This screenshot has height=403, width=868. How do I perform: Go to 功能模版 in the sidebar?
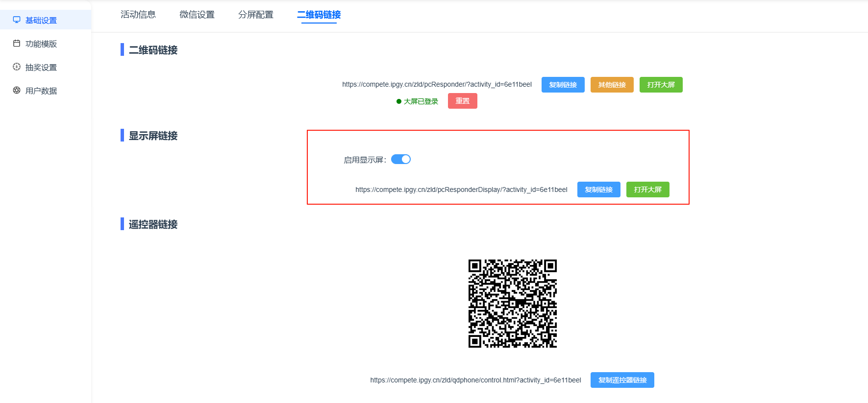coord(46,44)
